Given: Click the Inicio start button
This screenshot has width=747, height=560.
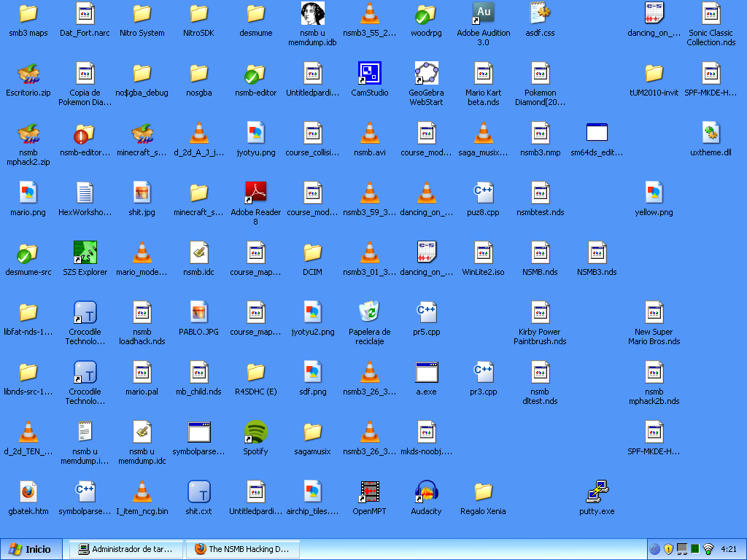Looking at the screenshot, I should click(x=30, y=549).
